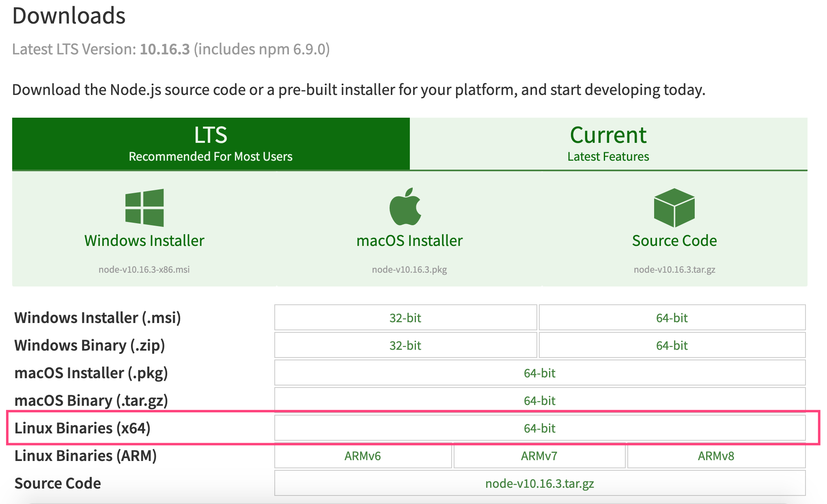Switch to the LTS tab

coord(211,144)
